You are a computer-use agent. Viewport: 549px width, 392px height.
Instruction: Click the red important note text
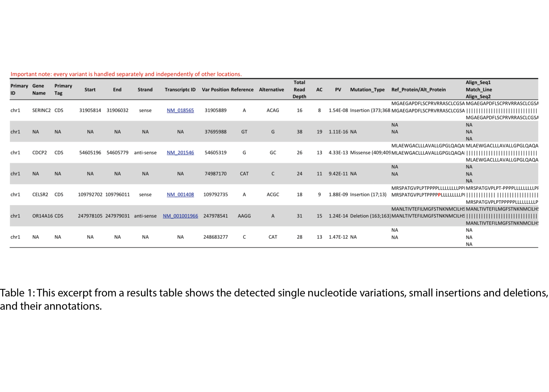(126, 74)
